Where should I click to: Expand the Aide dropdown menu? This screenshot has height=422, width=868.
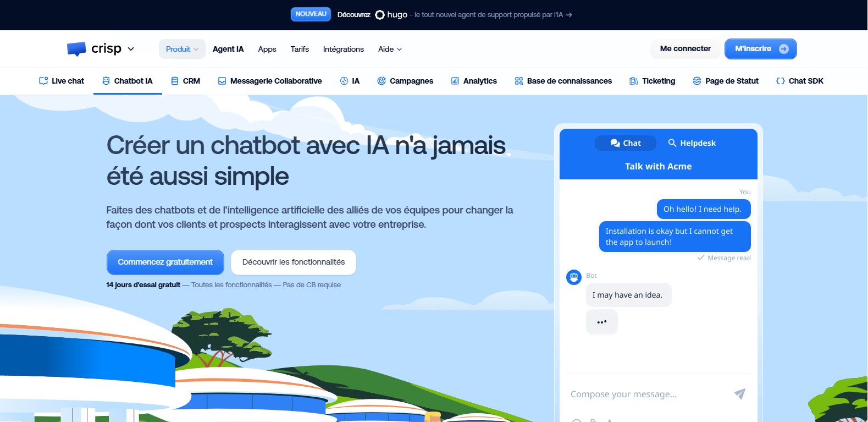[x=390, y=49]
